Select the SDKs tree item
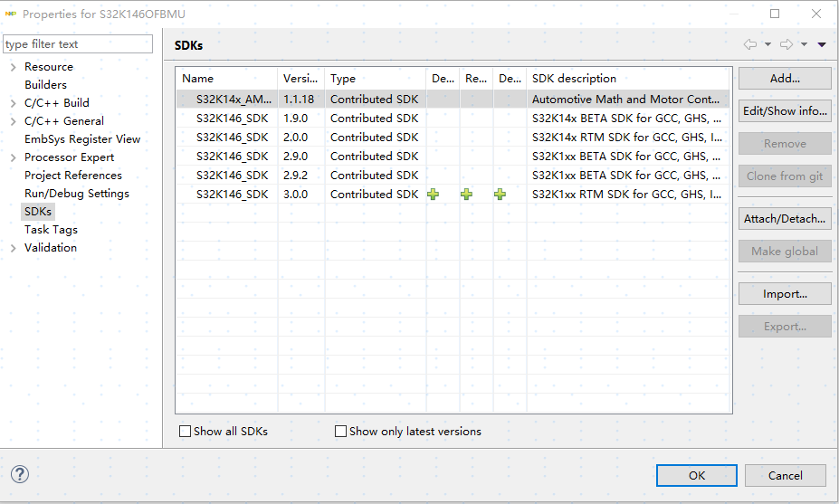This screenshot has width=839, height=504. pos(38,212)
